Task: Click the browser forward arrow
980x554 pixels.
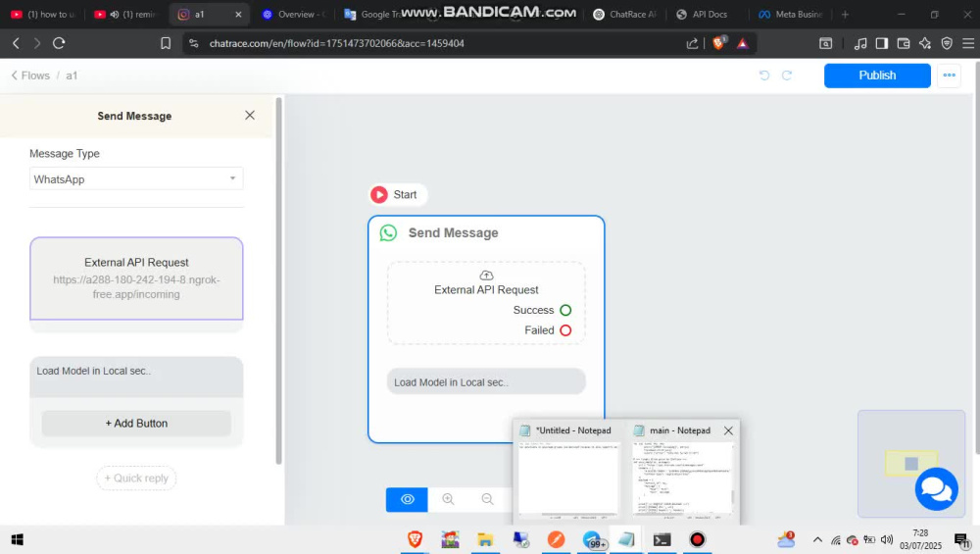Action: (x=37, y=43)
